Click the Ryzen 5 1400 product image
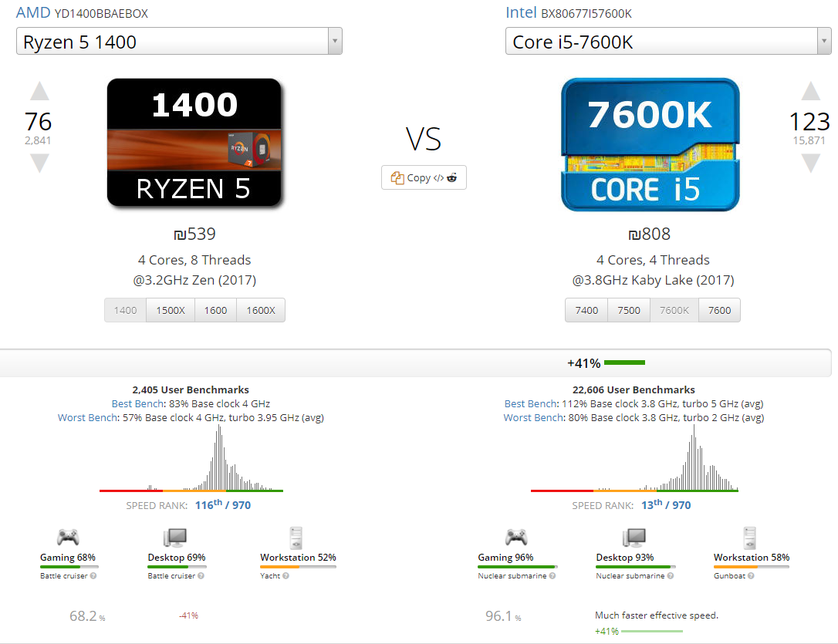 (194, 143)
